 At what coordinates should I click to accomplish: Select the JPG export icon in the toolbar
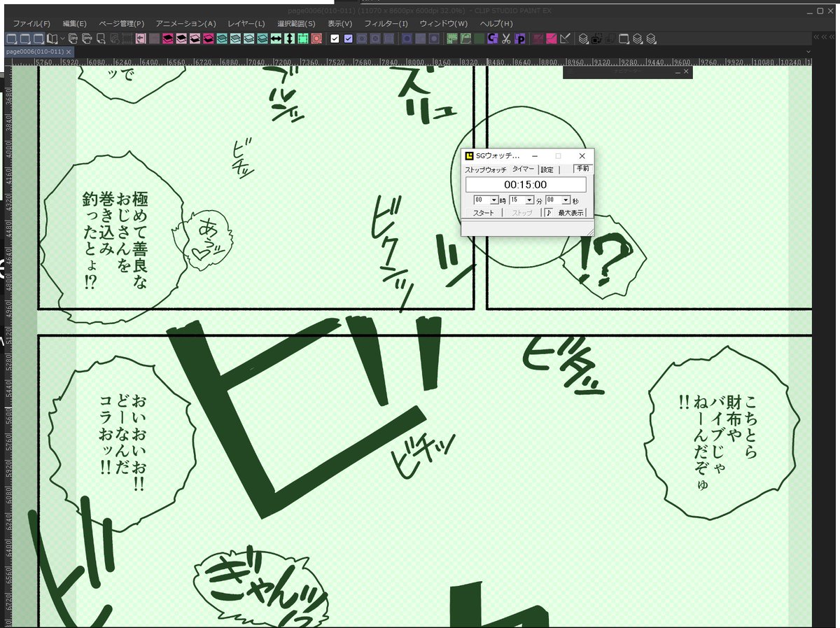point(73,40)
